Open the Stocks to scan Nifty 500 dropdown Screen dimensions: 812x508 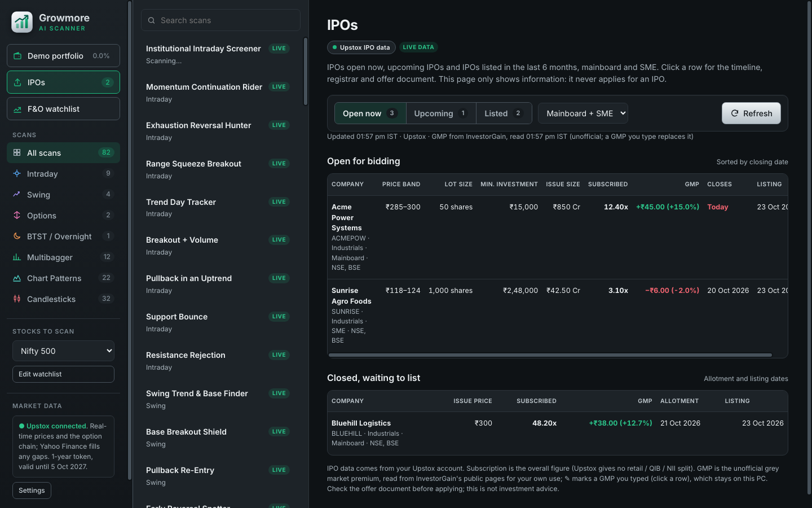tap(63, 351)
